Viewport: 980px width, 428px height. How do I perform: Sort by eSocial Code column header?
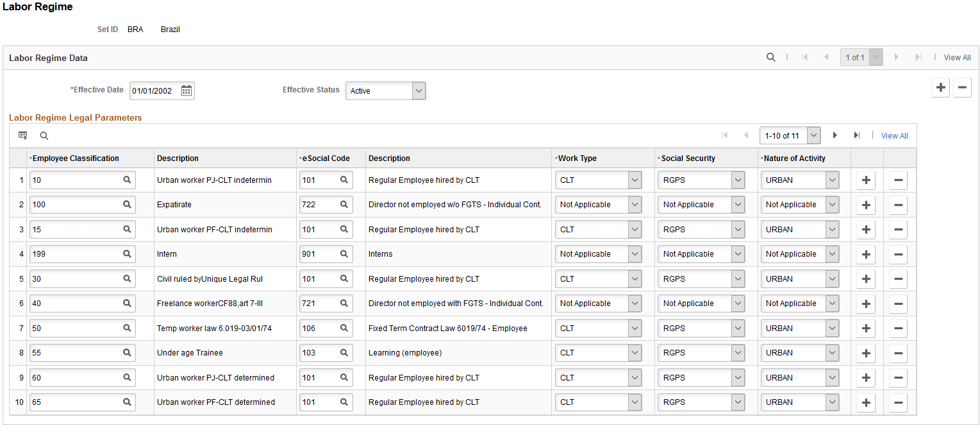326,158
